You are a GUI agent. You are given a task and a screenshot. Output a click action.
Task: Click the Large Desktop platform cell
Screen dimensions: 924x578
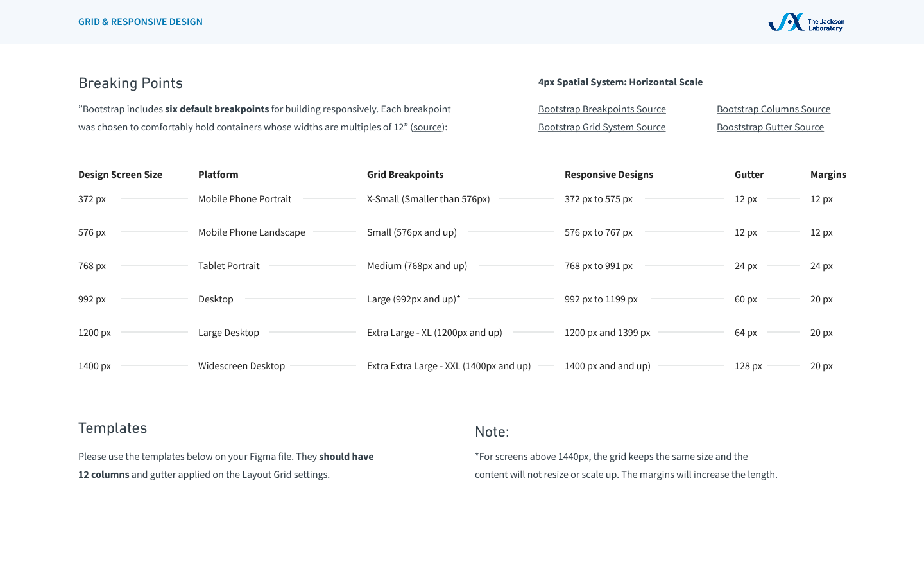pos(228,333)
